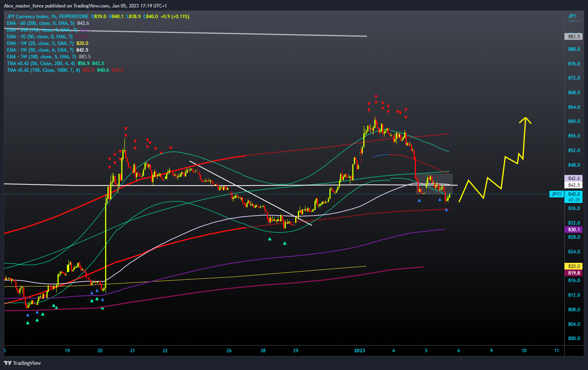This screenshot has width=588, height=370.
Task: Click date 29 on time axis
Action: pyautogui.click(x=296, y=351)
